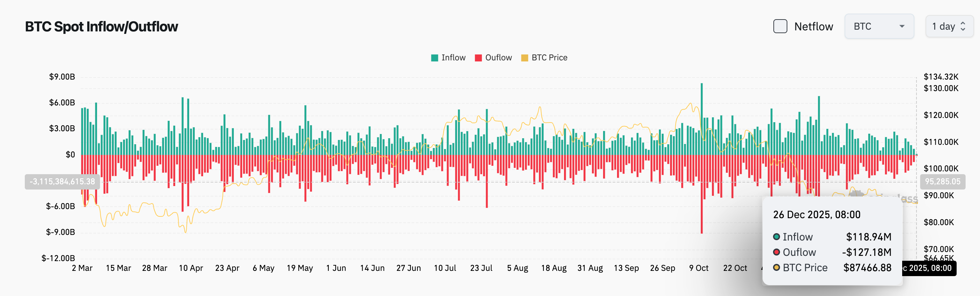Screen dimensions: 980x296
Task: Click the up chevron on the 1 day stepper
Action: coord(964,23)
